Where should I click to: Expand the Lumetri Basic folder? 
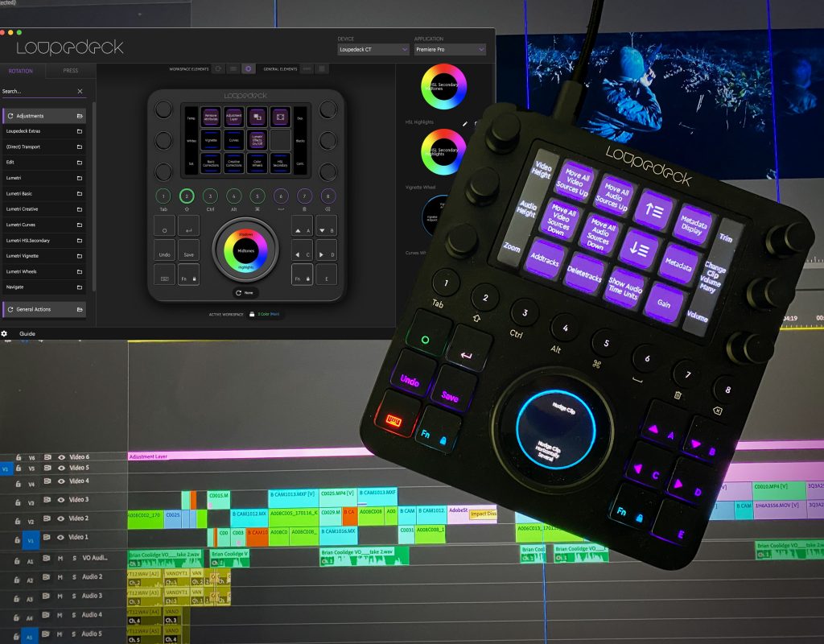(x=44, y=193)
